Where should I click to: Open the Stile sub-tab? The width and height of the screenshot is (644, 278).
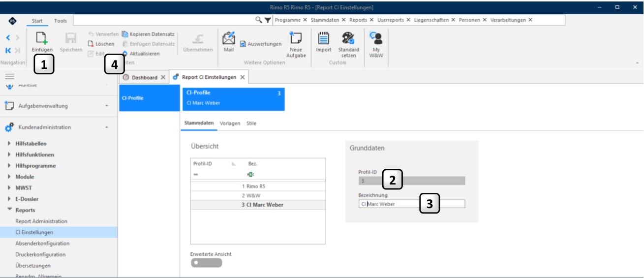[x=251, y=124]
